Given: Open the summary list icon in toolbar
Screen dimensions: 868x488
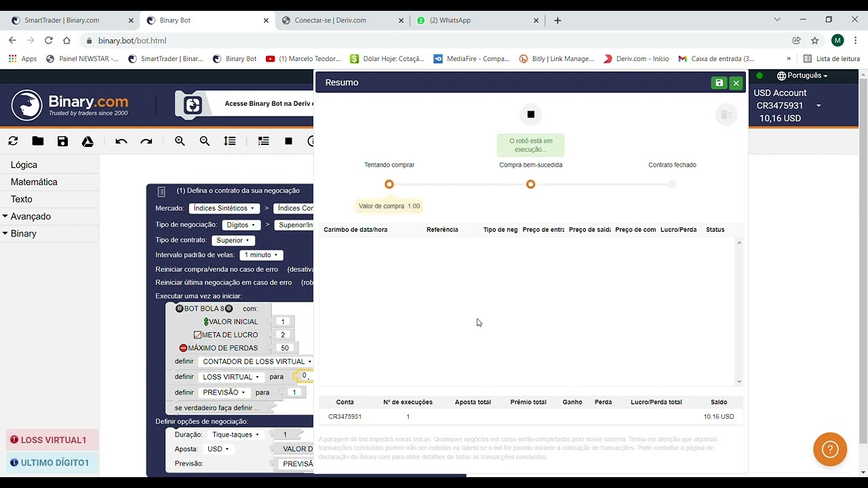Looking at the screenshot, I should [264, 141].
